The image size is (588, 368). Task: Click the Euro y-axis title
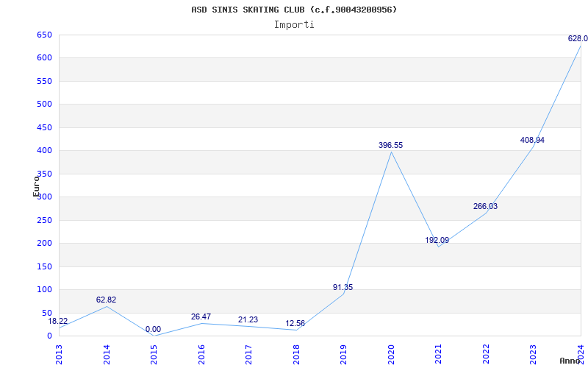pos(36,186)
